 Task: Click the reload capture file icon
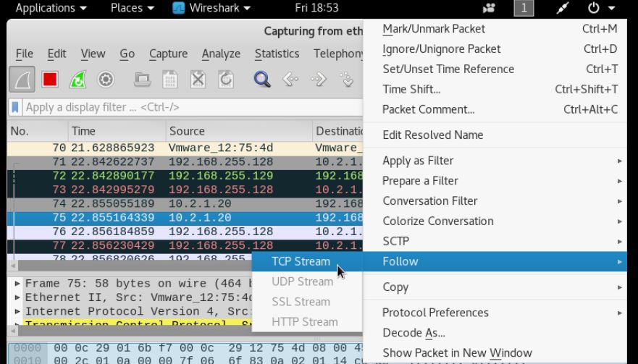click(226, 80)
